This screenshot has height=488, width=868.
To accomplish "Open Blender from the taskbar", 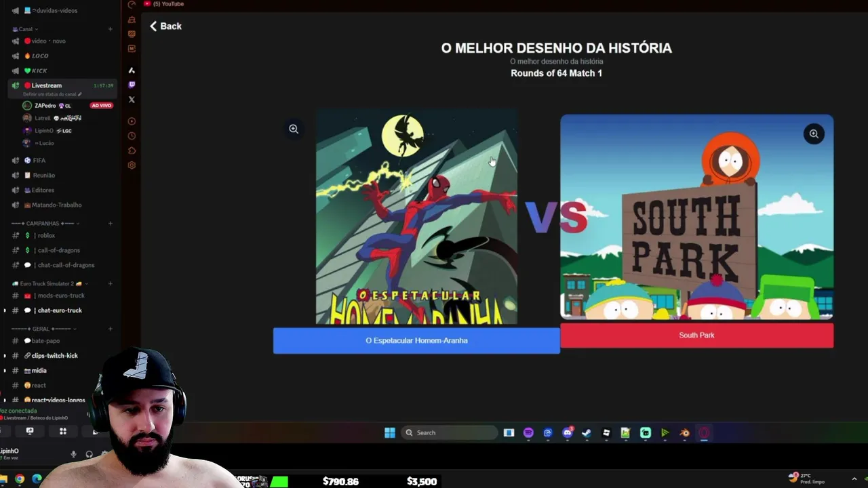I will [685, 433].
